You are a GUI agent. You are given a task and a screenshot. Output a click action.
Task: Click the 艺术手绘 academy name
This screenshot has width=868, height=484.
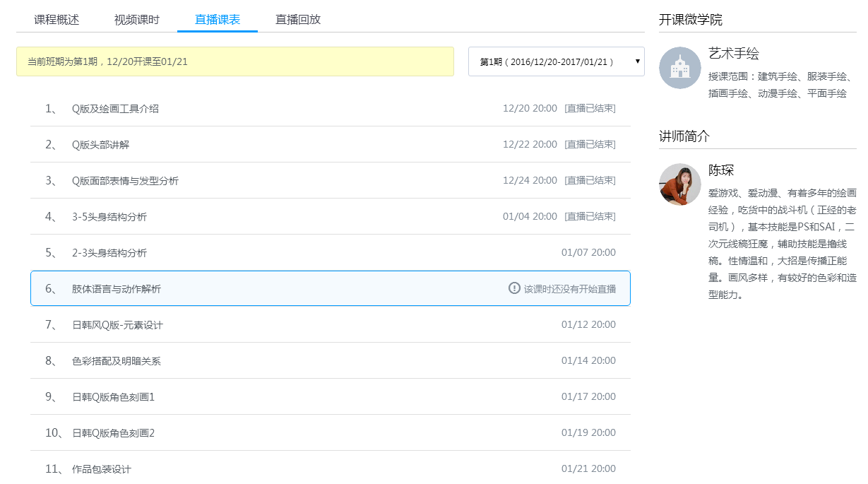[733, 54]
